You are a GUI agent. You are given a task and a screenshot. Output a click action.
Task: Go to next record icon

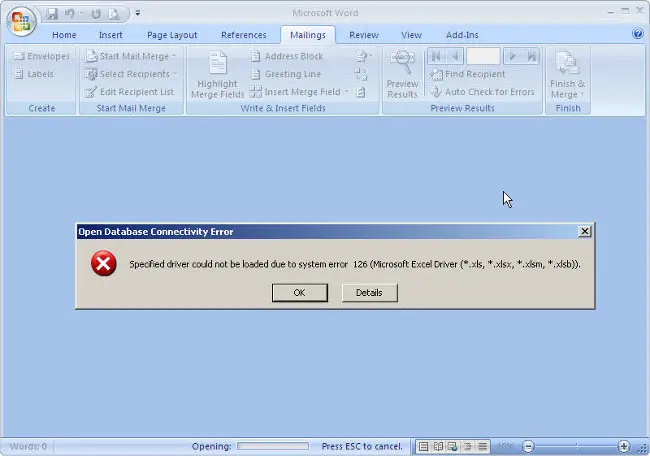pos(512,56)
